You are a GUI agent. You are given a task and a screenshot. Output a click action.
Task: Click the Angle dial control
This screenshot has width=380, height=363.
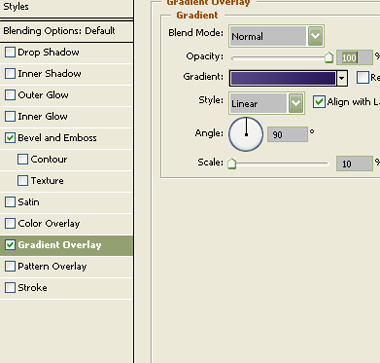point(246,134)
